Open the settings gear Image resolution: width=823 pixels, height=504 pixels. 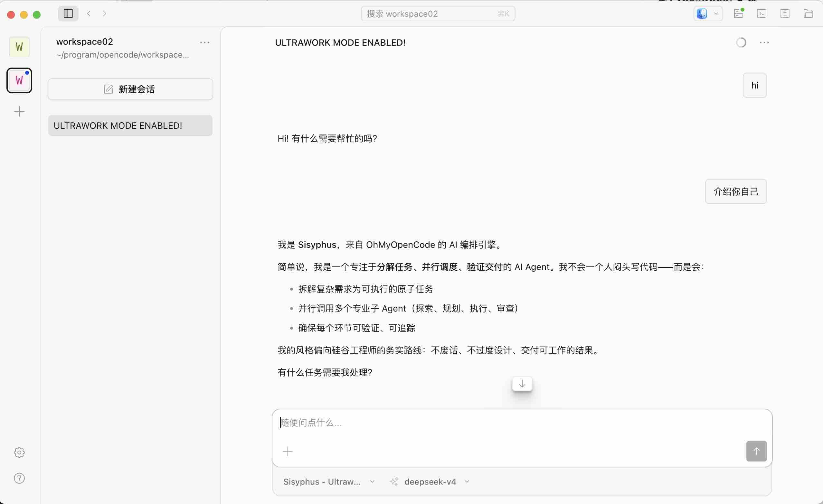pos(19,452)
